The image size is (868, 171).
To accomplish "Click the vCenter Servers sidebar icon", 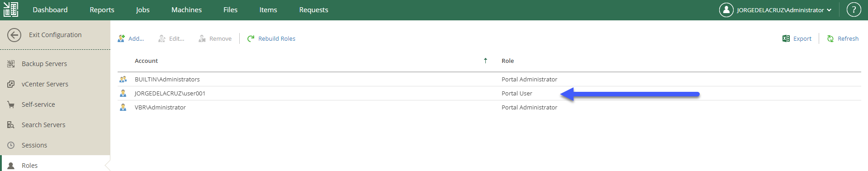I will click(x=11, y=84).
